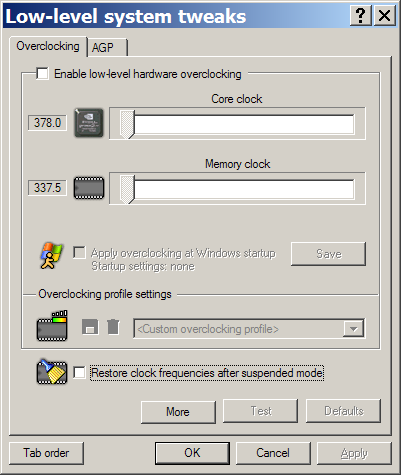401x475 pixels.
Task: Click the Core clock slider thumb
Action: tap(127, 124)
